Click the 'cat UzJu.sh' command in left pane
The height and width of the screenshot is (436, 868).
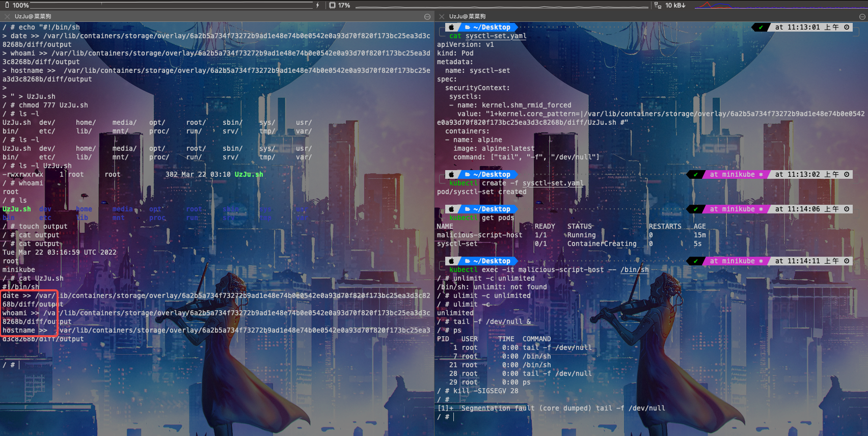41,278
